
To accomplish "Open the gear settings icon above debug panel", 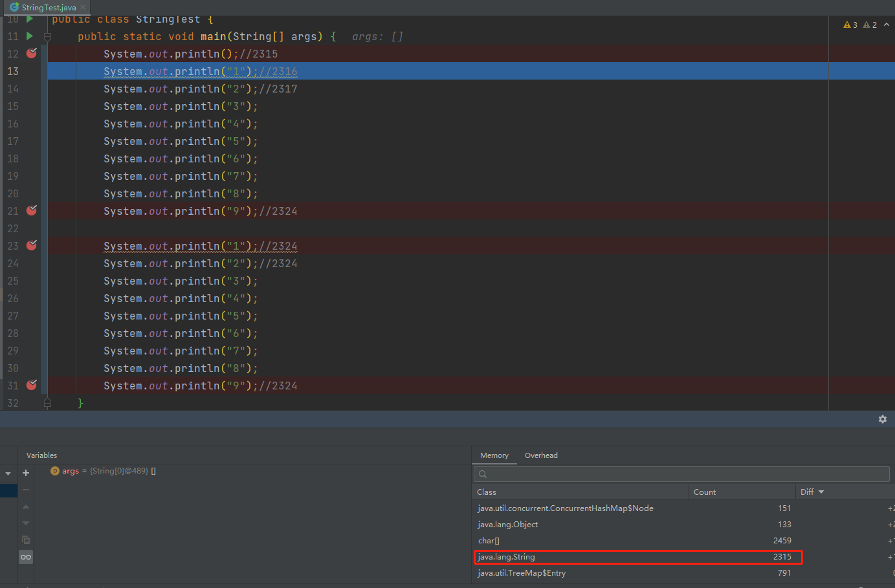I will point(883,419).
